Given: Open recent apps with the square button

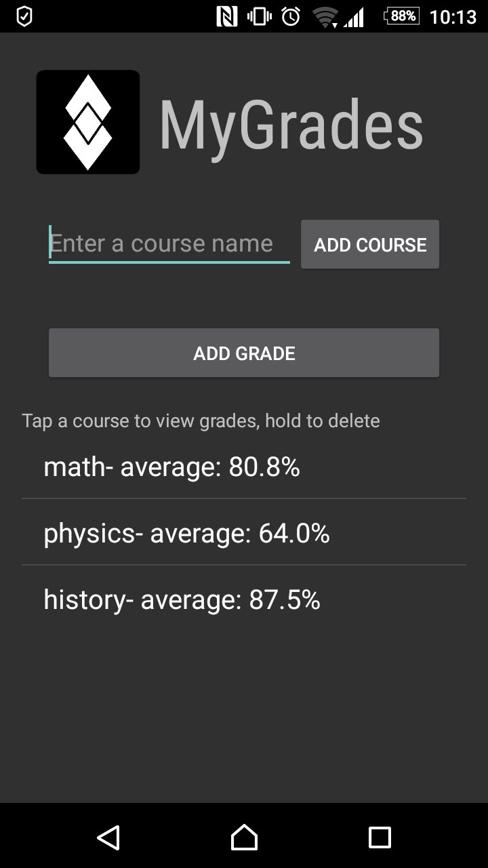Looking at the screenshot, I should [381, 839].
